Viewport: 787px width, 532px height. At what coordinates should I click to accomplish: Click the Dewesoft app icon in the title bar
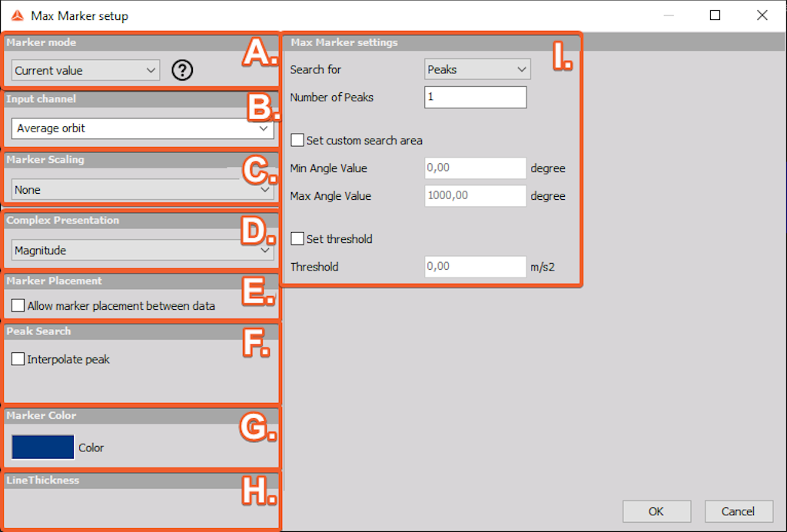(x=18, y=15)
